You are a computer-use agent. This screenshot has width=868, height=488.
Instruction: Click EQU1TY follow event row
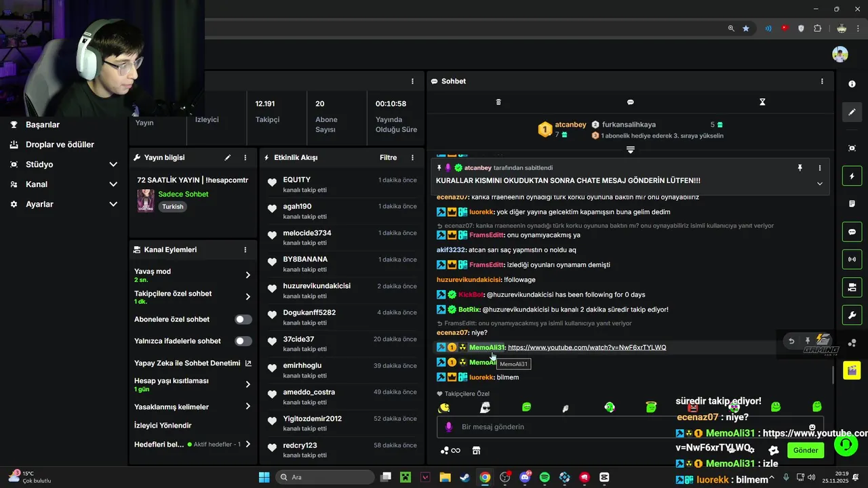pos(342,184)
